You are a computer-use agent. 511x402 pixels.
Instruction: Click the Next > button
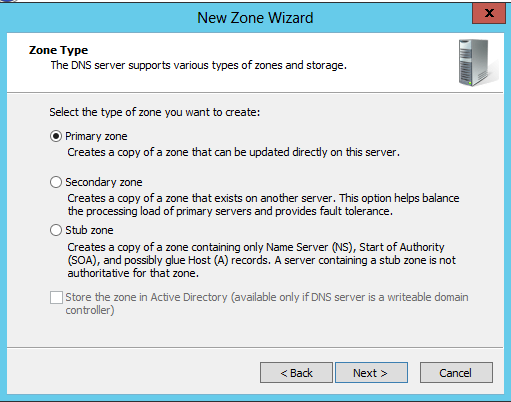(x=371, y=373)
